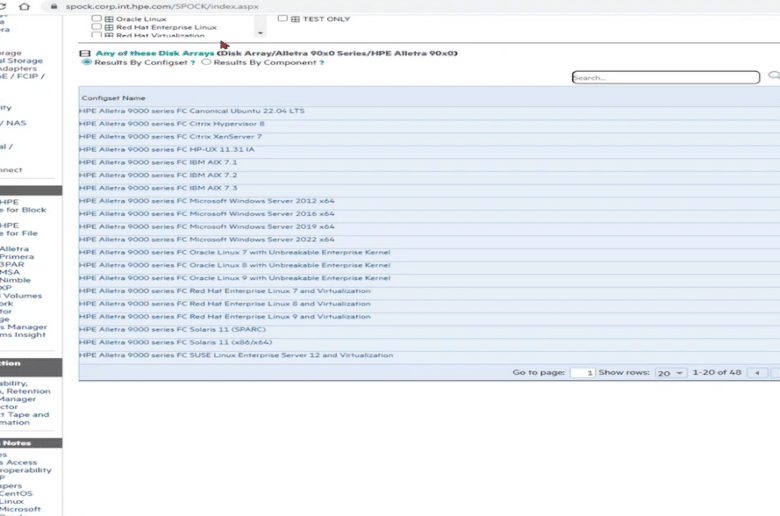Screen dimensions: 780x516
Task: Open Microsoft Windows Server 2016 x64 configset
Action: pos(206,214)
